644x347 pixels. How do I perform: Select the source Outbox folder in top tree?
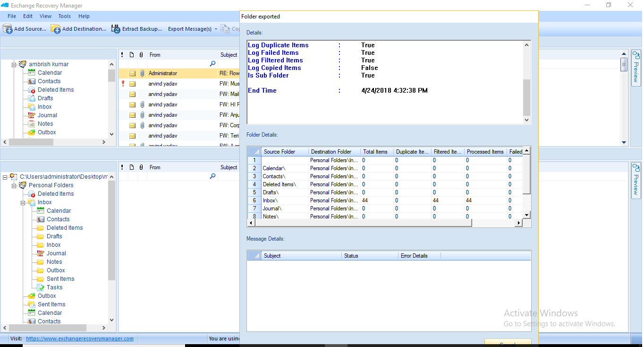point(47,132)
